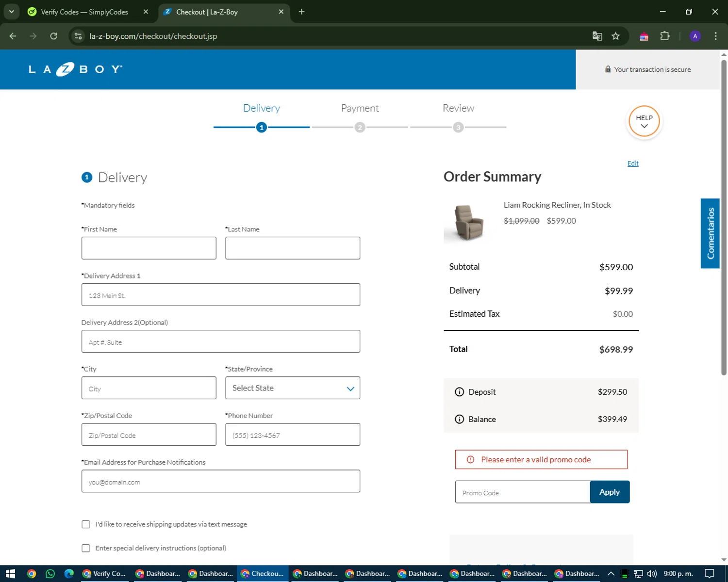
Task: Bookmark this page with the star icon
Action: (615, 36)
